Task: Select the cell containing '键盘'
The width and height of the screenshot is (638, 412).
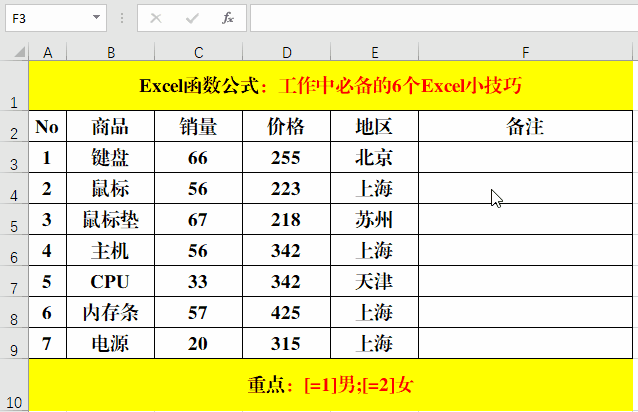Action: click(111, 157)
